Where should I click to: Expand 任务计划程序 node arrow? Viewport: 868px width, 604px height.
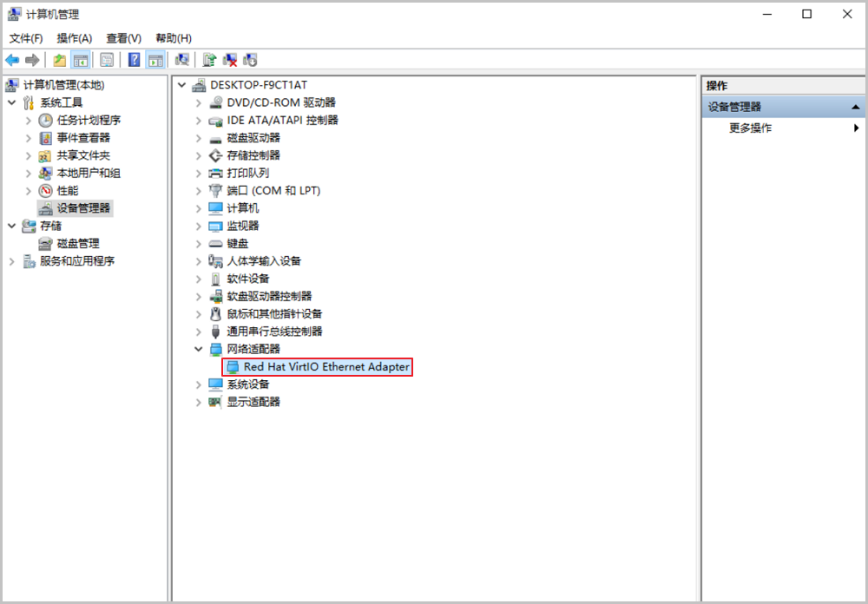click(29, 120)
